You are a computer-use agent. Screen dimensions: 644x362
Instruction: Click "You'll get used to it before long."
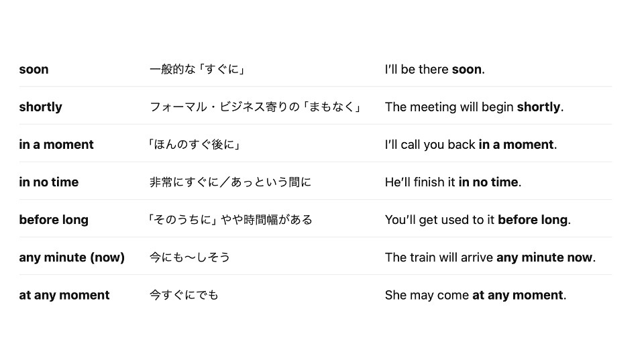(x=478, y=220)
